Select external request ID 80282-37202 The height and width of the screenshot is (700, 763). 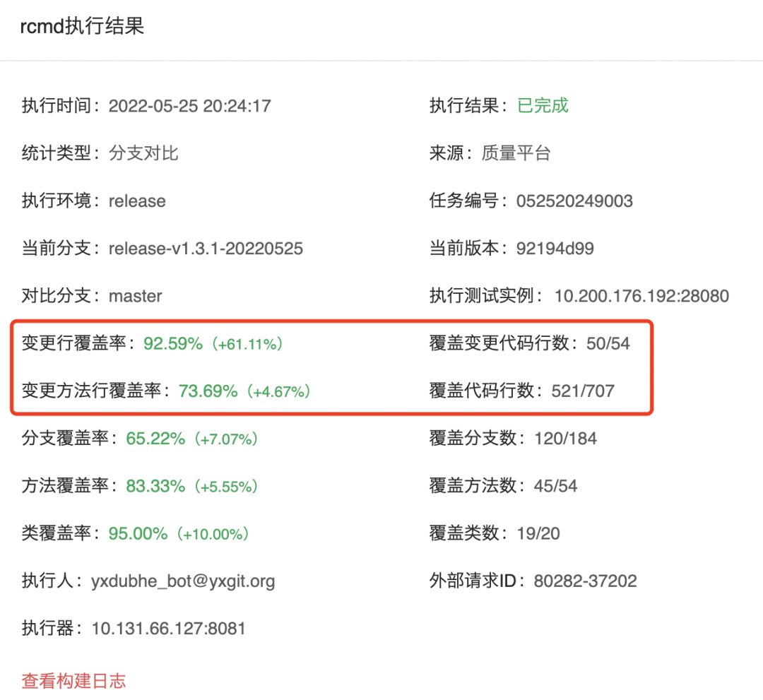point(586,581)
